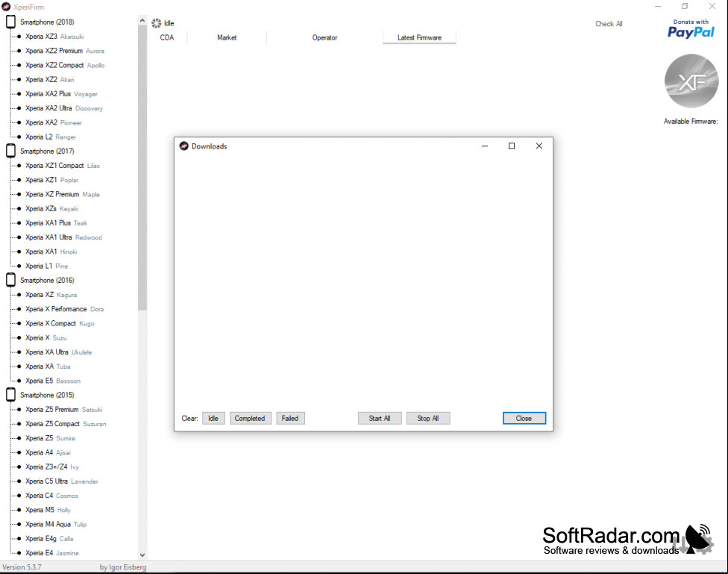Select Xperia XZ Kagura

click(x=51, y=295)
